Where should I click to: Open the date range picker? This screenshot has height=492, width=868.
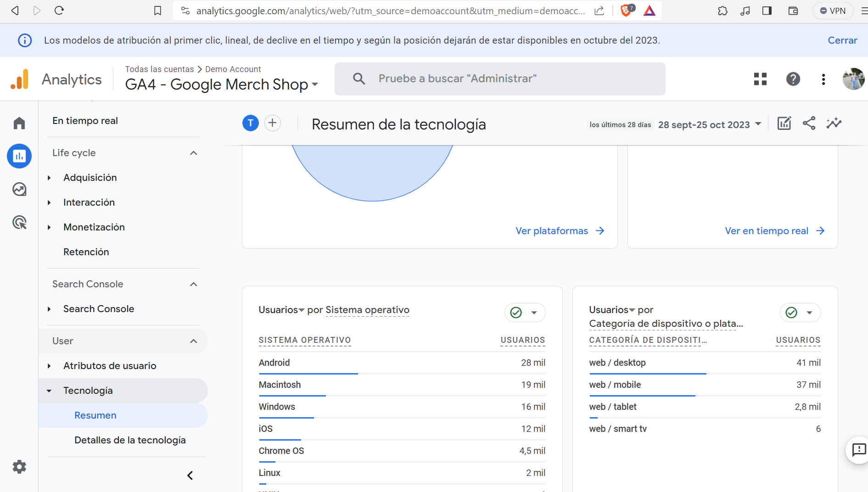click(710, 124)
